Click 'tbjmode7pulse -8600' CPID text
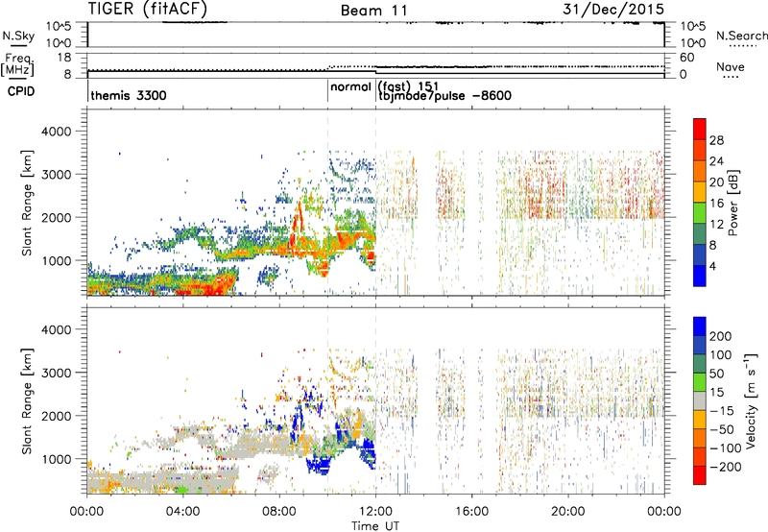This screenshot has height=532, width=768. click(444, 95)
